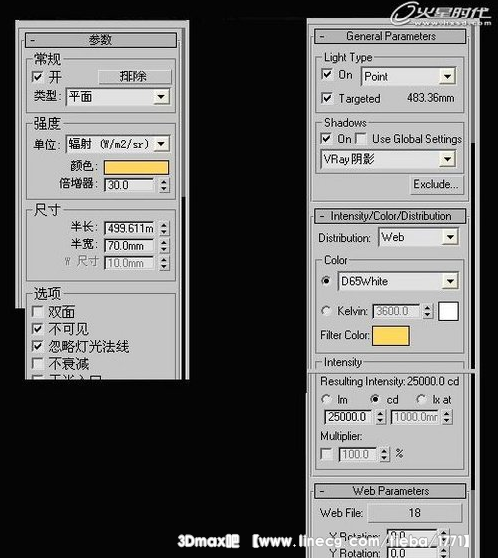The image size is (499, 558).
Task: Click the 25000.0 intensity spinner arrows
Action: (x=380, y=417)
